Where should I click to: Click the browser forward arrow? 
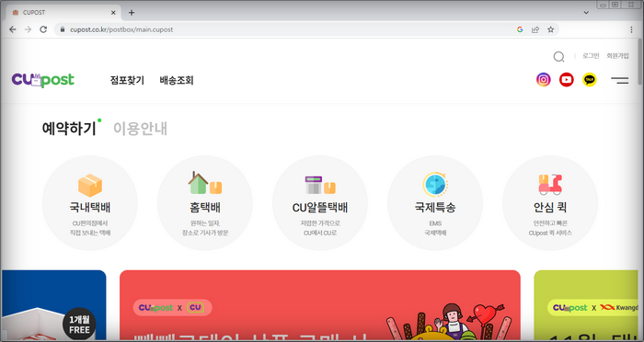click(x=28, y=29)
